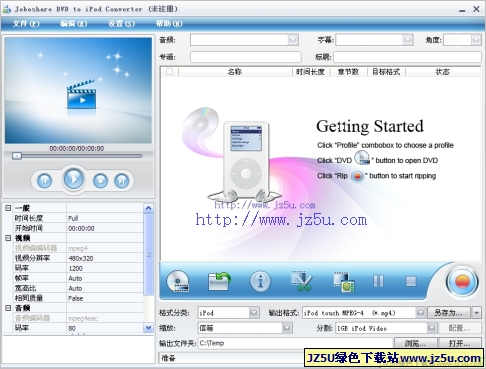Select the 帧率 Auto value
Screen dimensions: 486x369
[105, 278]
